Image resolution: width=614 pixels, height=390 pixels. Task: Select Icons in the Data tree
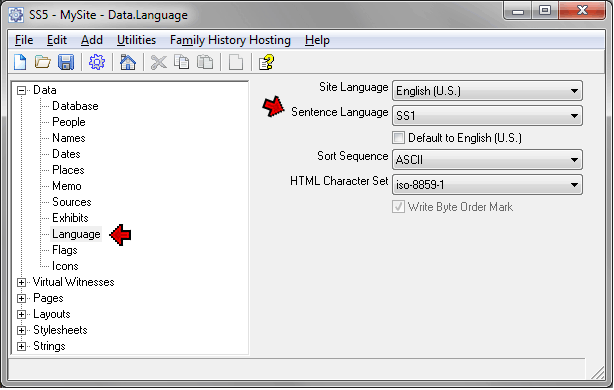(65, 266)
